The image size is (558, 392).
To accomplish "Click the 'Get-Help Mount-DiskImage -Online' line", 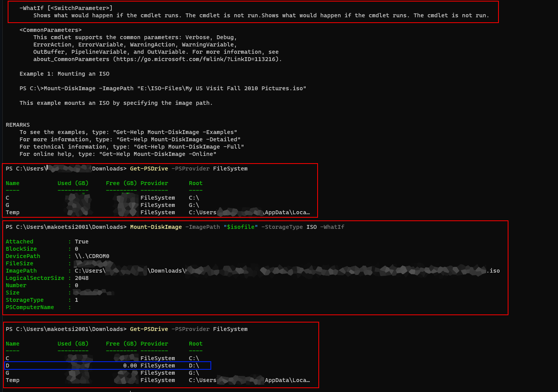I will coord(118,154).
